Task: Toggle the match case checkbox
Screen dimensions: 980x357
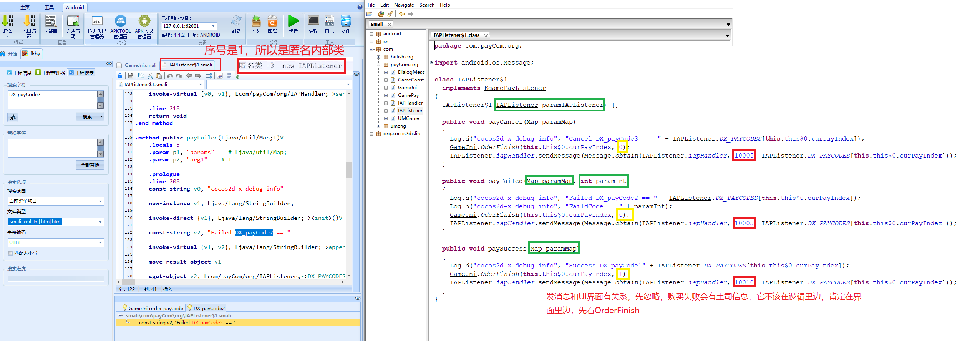Action: pyautogui.click(x=10, y=253)
